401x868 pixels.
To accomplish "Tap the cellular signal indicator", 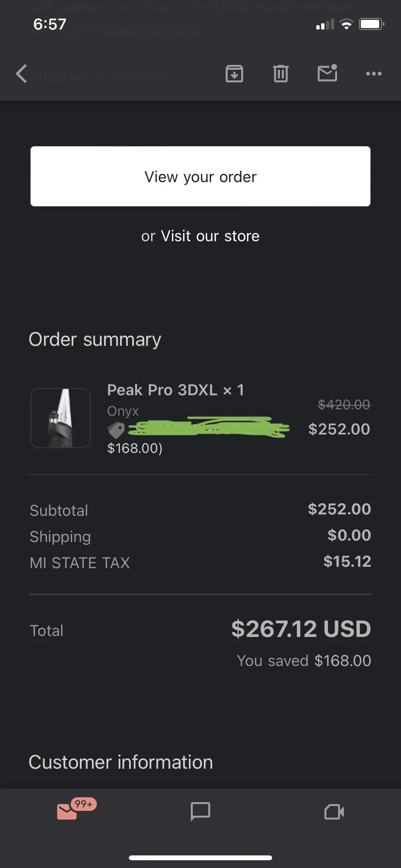I will [324, 23].
